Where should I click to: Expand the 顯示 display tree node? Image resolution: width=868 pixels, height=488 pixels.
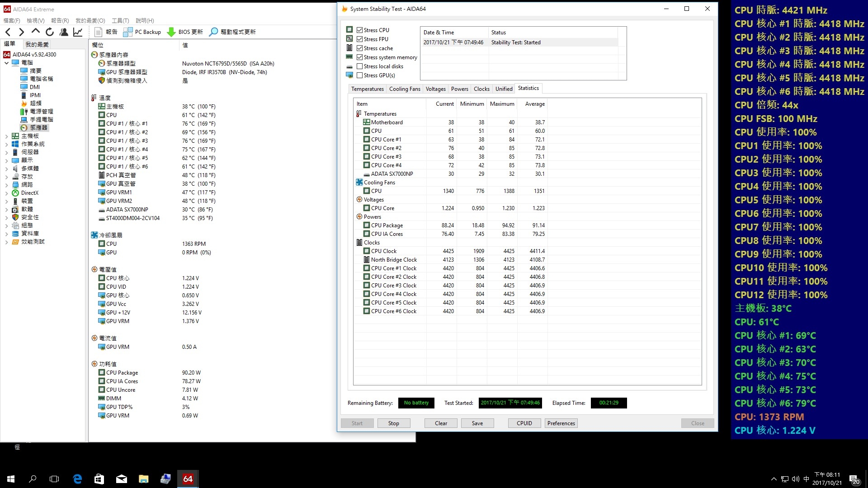[7, 160]
